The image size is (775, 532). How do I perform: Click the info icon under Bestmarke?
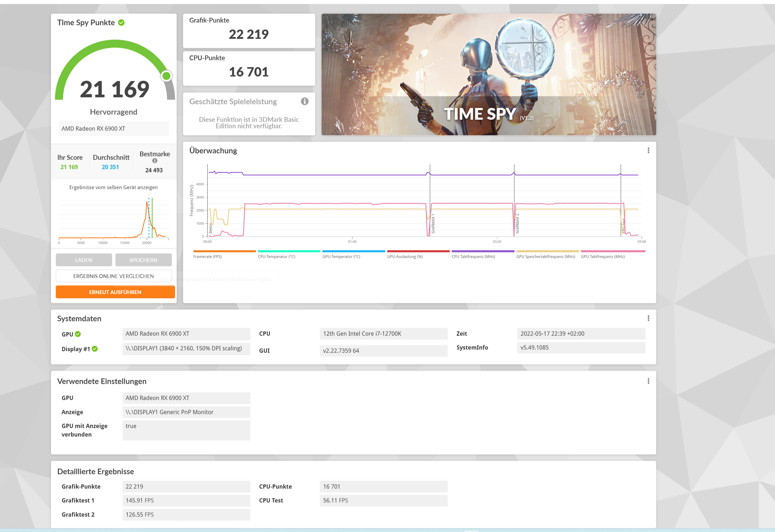click(x=155, y=161)
